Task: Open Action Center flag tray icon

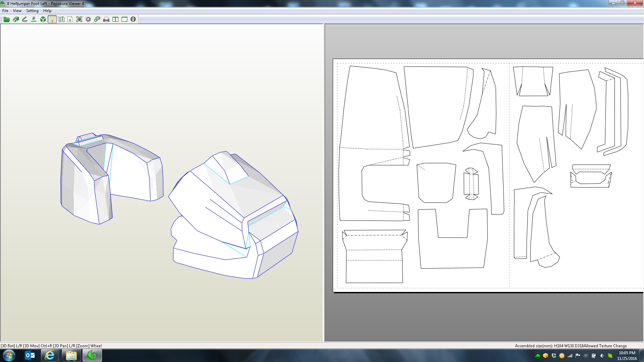Action: point(578,356)
